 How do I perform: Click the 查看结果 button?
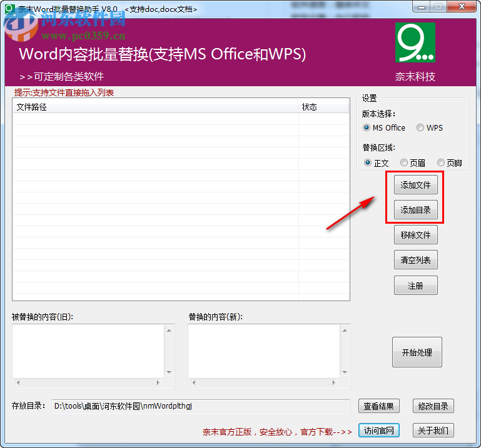point(379,406)
